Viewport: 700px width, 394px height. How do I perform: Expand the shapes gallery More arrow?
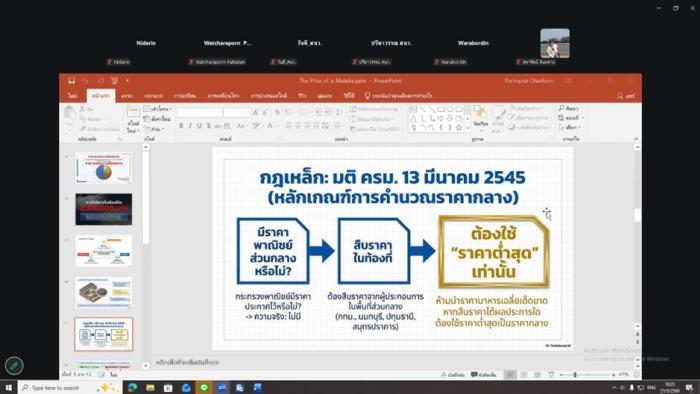click(x=467, y=129)
